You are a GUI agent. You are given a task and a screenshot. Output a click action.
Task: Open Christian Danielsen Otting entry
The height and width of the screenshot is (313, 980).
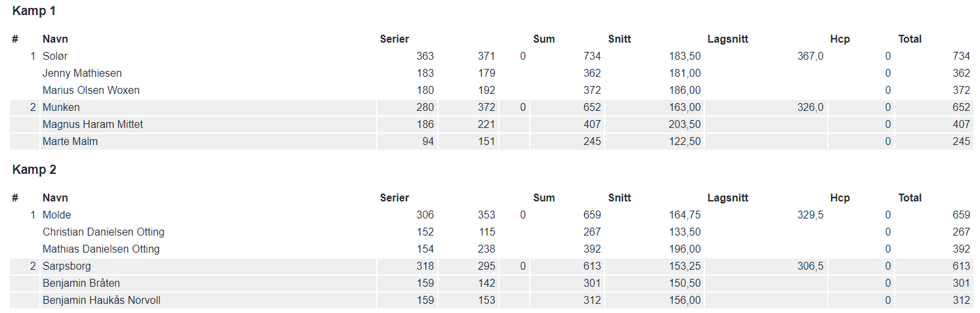[104, 232]
